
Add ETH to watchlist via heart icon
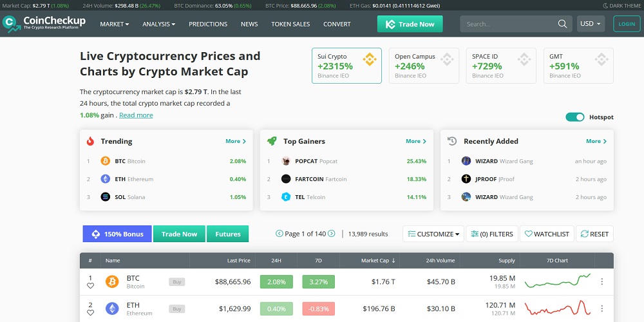[x=90, y=312]
